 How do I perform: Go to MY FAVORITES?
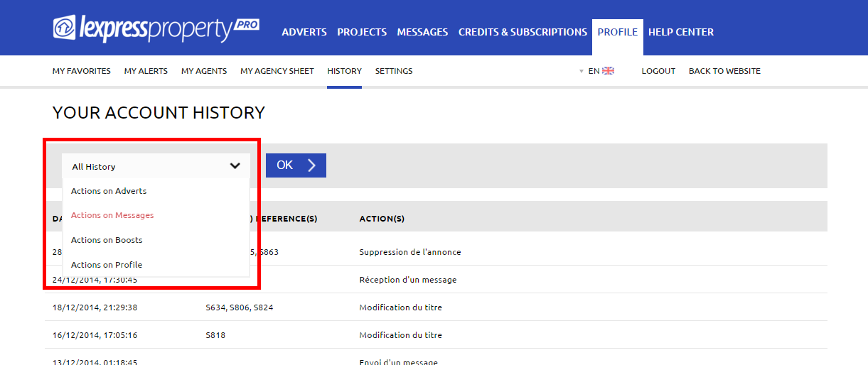[82, 71]
